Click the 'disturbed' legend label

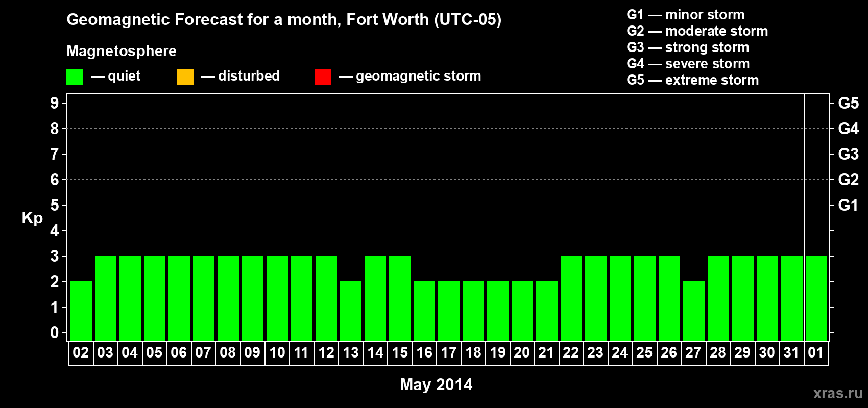pyautogui.click(x=249, y=76)
